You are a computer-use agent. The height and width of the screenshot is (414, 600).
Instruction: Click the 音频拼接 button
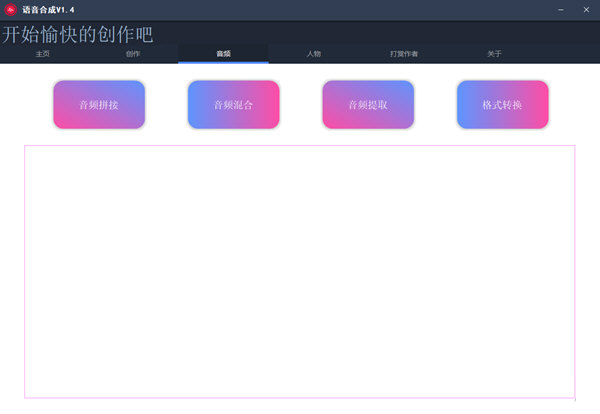click(x=99, y=105)
